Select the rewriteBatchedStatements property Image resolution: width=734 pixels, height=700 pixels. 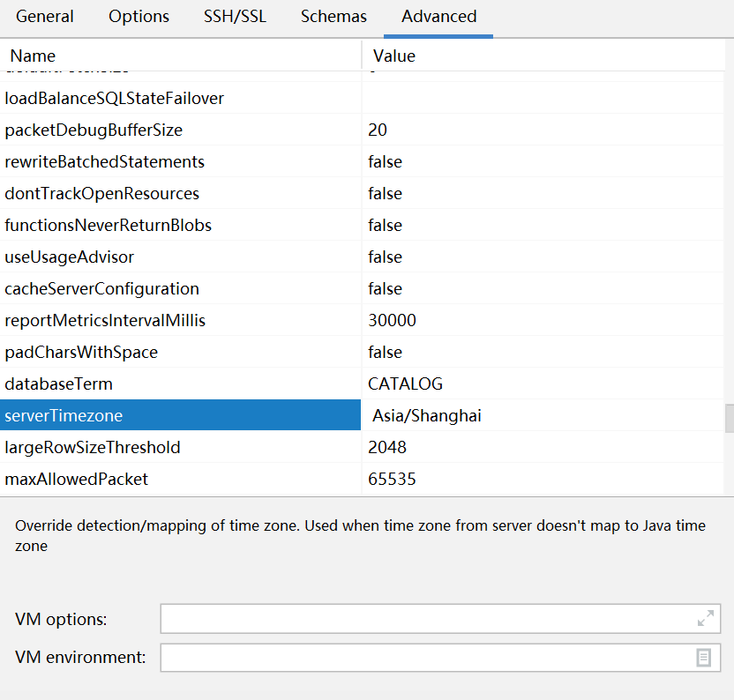pyautogui.click(x=180, y=162)
